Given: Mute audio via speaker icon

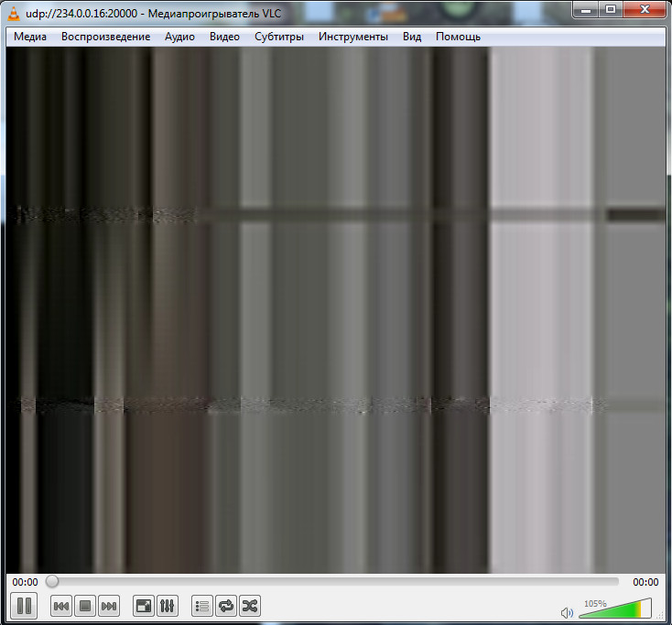Looking at the screenshot, I should tap(567, 612).
